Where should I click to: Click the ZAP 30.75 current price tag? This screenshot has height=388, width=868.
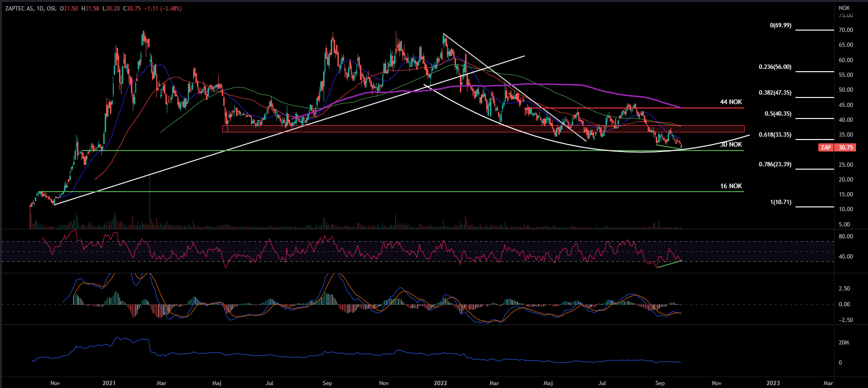pos(837,148)
